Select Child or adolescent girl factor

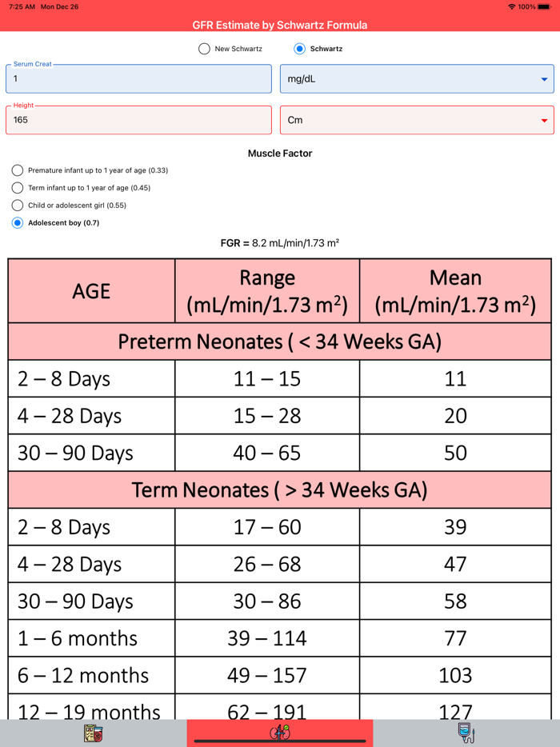pos(17,206)
